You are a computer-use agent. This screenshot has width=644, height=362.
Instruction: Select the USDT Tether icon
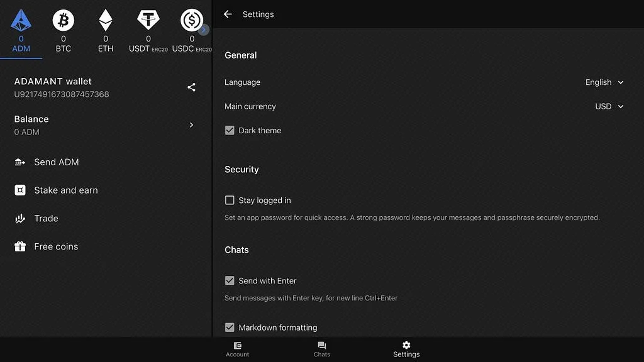[x=148, y=19]
